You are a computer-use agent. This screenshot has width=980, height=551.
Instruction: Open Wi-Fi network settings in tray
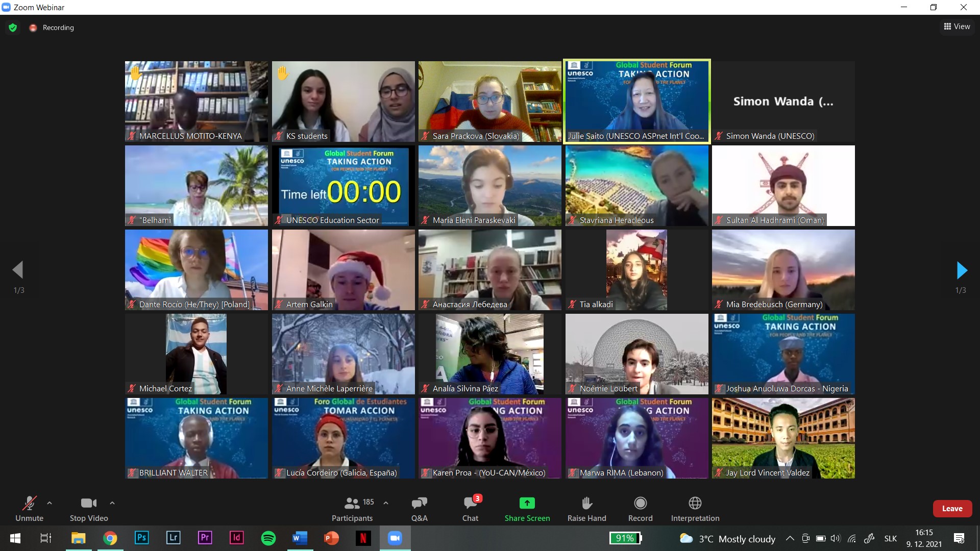851,538
